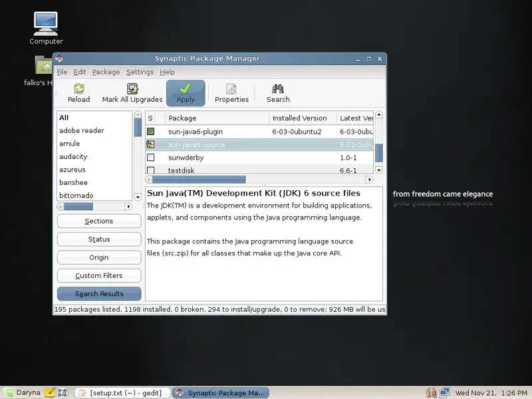Sort by the Installed Version column header

pos(303,118)
